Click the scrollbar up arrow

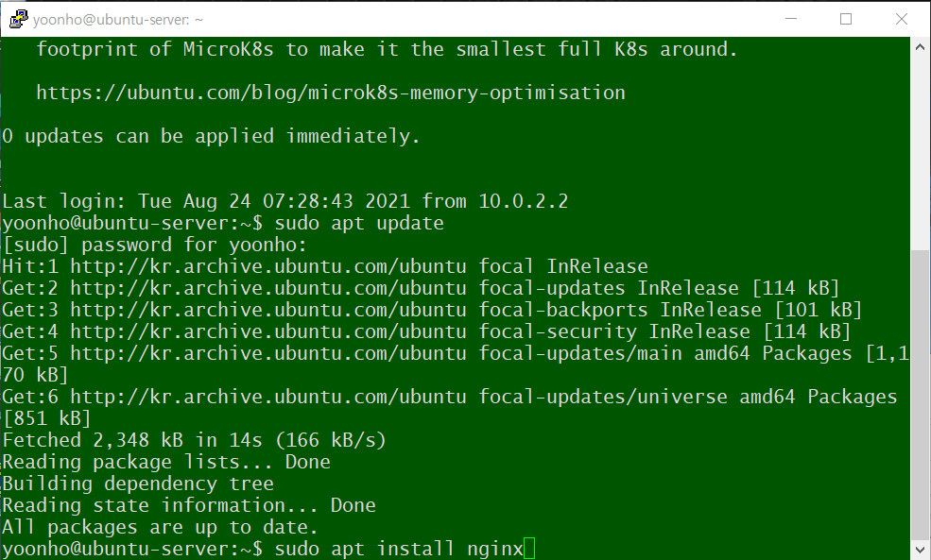coord(920,47)
